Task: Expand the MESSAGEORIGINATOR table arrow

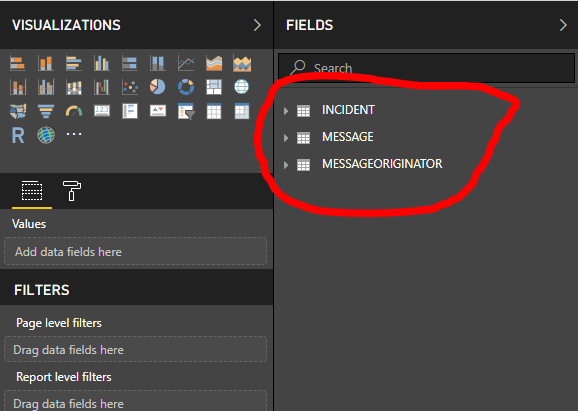Action: point(286,165)
